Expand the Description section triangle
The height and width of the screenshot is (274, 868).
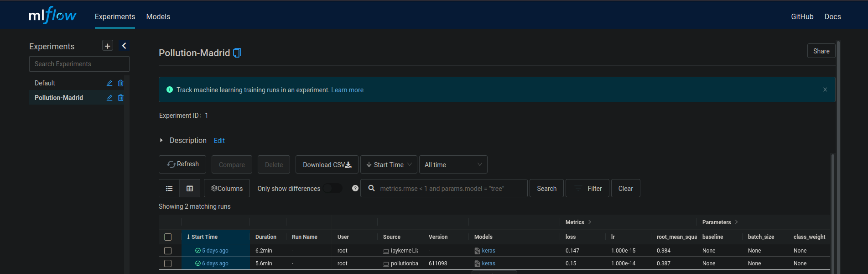coord(161,140)
